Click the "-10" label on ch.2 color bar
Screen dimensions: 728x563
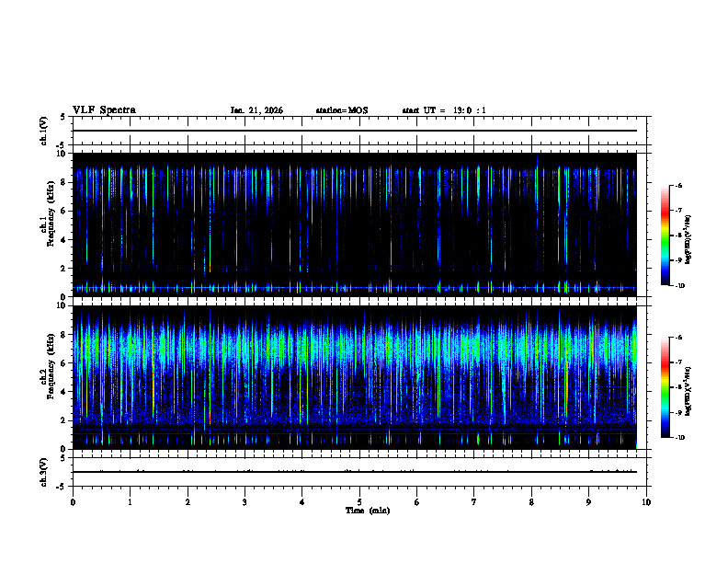click(x=679, y=438)
